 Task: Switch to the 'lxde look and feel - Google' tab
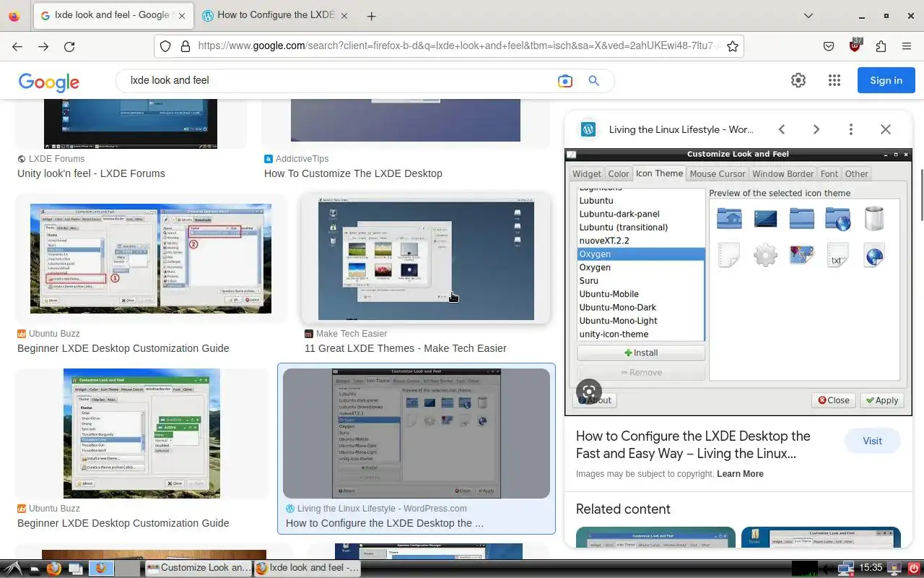(x=113, y=15)
